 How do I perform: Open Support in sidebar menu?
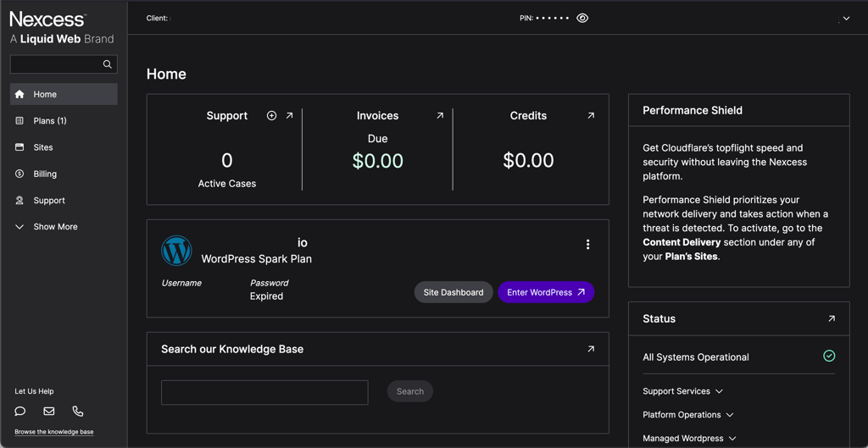click(x=64, y=200)
